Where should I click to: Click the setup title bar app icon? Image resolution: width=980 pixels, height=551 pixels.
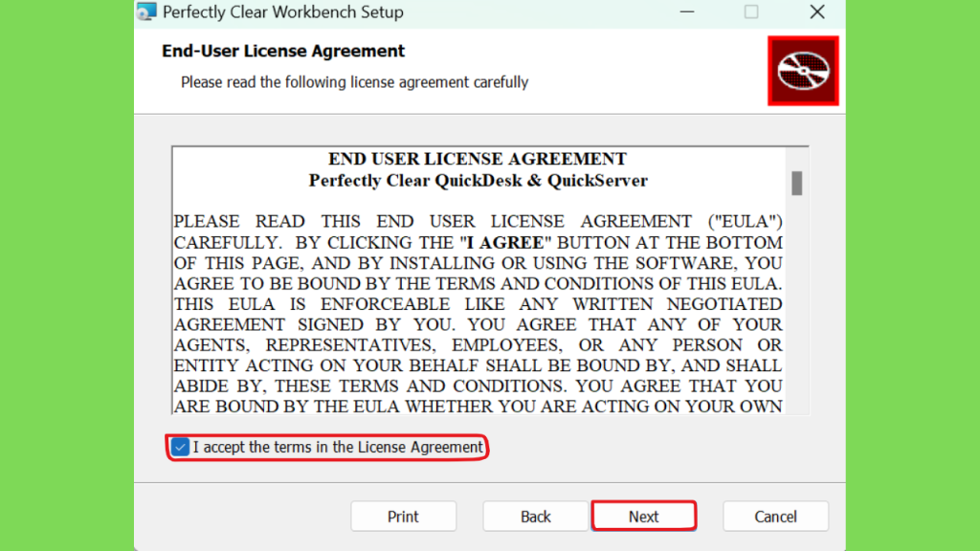click(x=146, y=11)
